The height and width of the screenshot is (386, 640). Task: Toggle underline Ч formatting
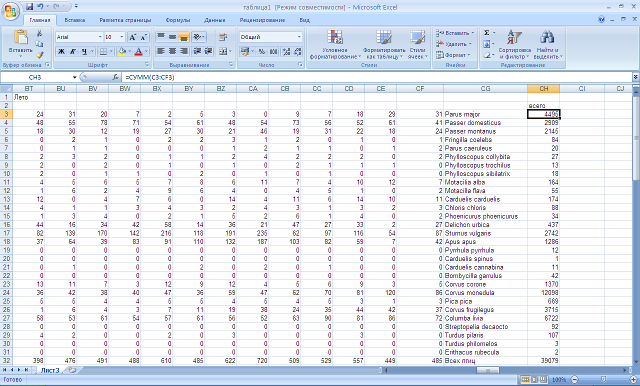coord(84,51)
